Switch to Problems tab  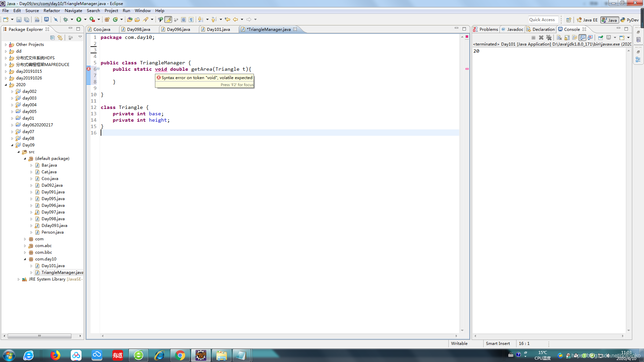click(x=485, y=29)
